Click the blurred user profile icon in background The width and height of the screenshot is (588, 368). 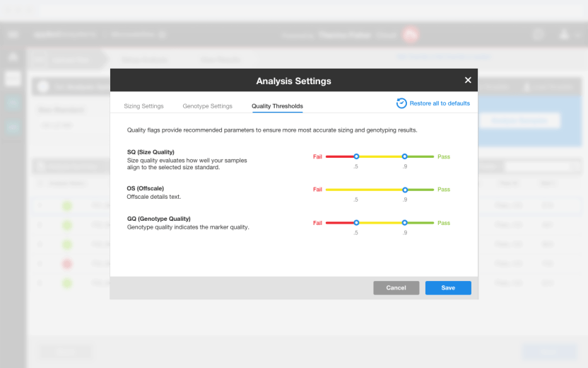564,35
